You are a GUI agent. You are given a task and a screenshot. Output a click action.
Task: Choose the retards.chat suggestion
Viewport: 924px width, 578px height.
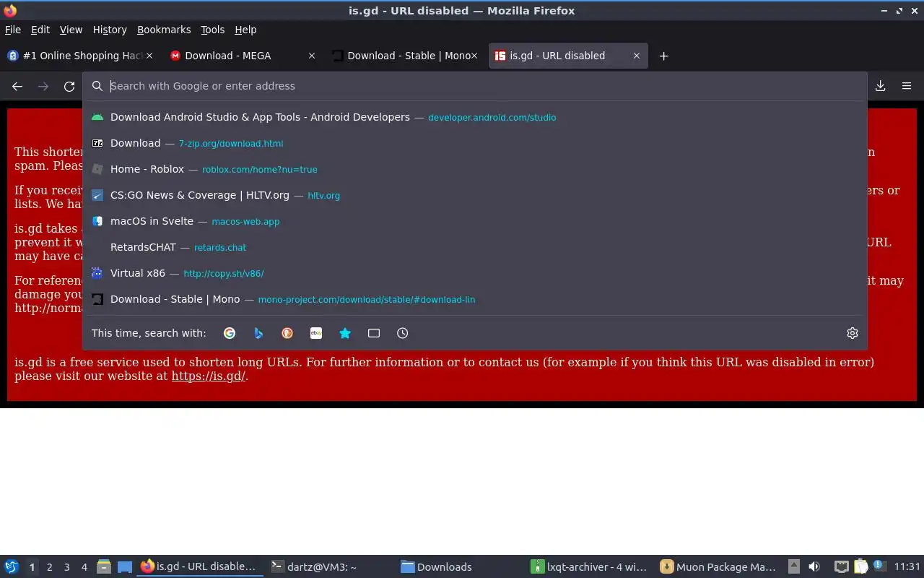[x=474, y=247]
